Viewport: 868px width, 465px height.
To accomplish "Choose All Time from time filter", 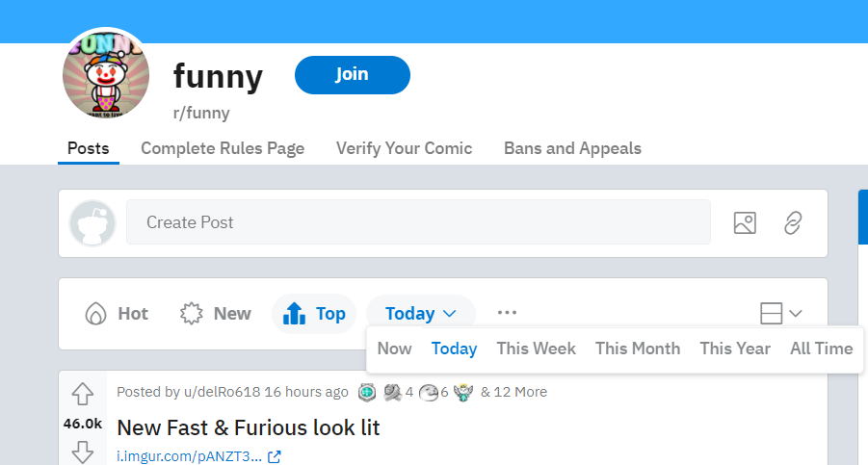I will pos(821,349).
